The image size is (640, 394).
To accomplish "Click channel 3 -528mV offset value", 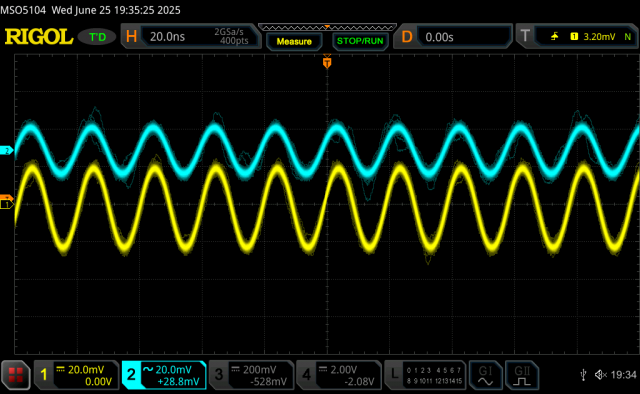I will pyautogui.click(x=268, y=382).
